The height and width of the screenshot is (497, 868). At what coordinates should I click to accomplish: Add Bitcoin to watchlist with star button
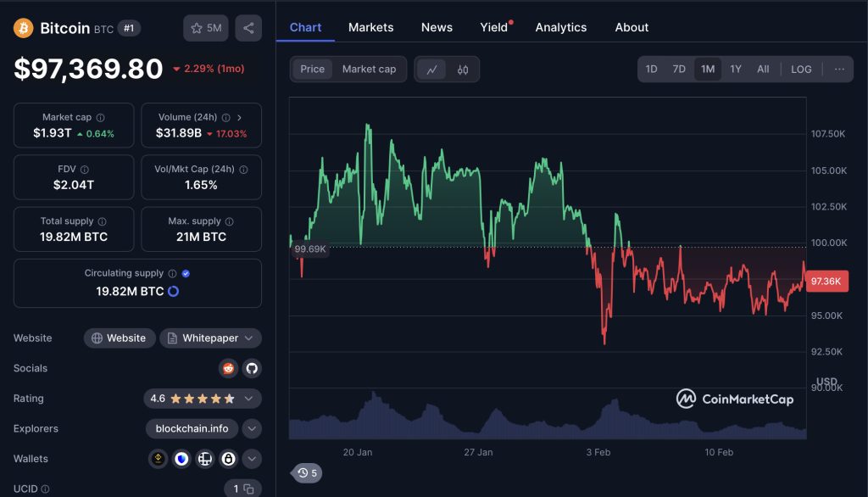(206, 28)
